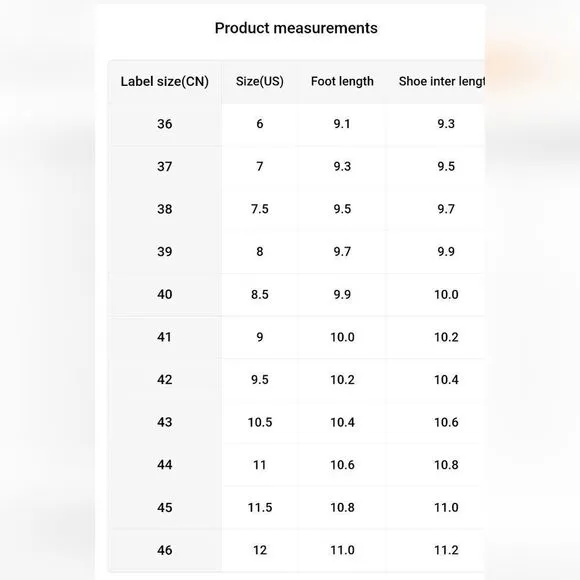Viewport: 580px width, 580px height.
Task: Click US size 10.5 cell
Action: coord(260,422)
